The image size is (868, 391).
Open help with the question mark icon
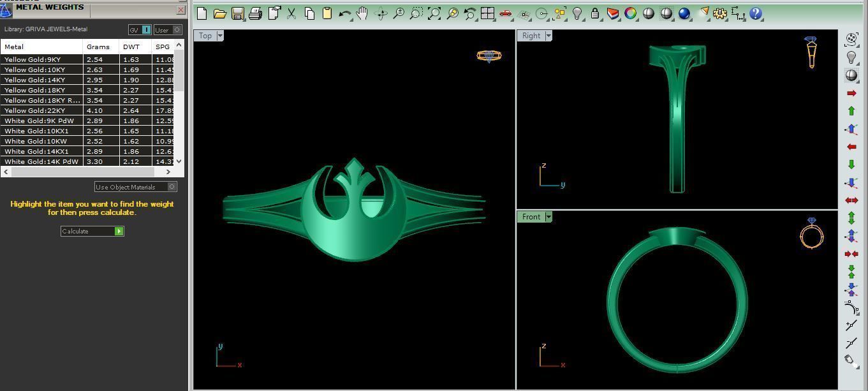tap(756, 13)
